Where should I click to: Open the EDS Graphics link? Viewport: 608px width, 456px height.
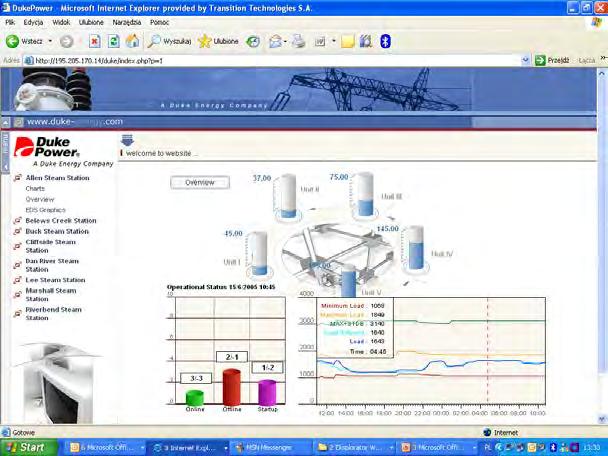pos(45,210)
